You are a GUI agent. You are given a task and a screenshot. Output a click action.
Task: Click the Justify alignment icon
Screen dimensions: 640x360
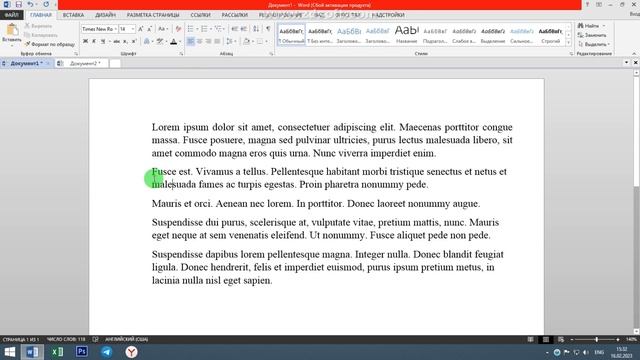tap(218, 41)
